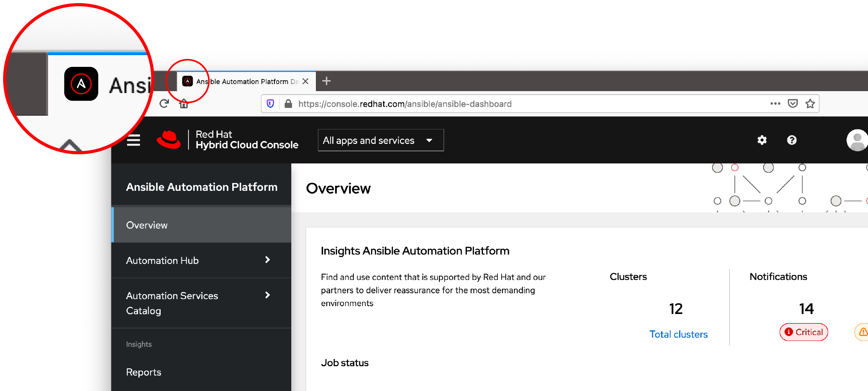Reload the page in browser
Screen dimensions: 868x391
[x=164, y=104]
